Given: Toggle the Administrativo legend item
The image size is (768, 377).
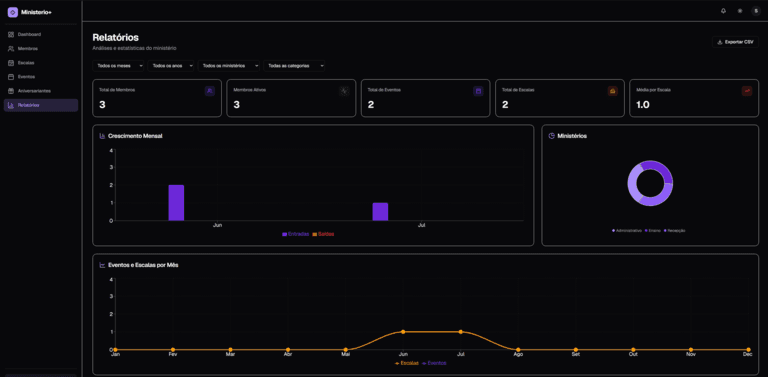Looking at the screenshot, I should pos(627,231).
